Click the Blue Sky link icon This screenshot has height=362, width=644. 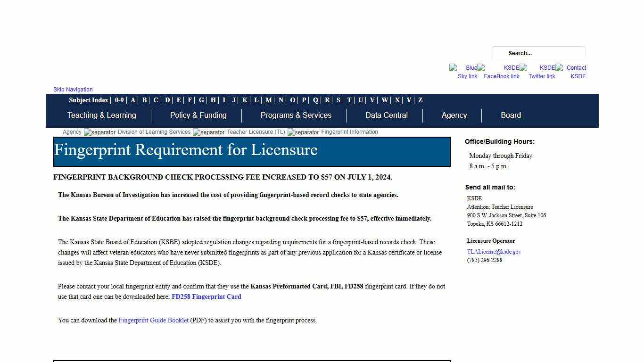(463, 72)
